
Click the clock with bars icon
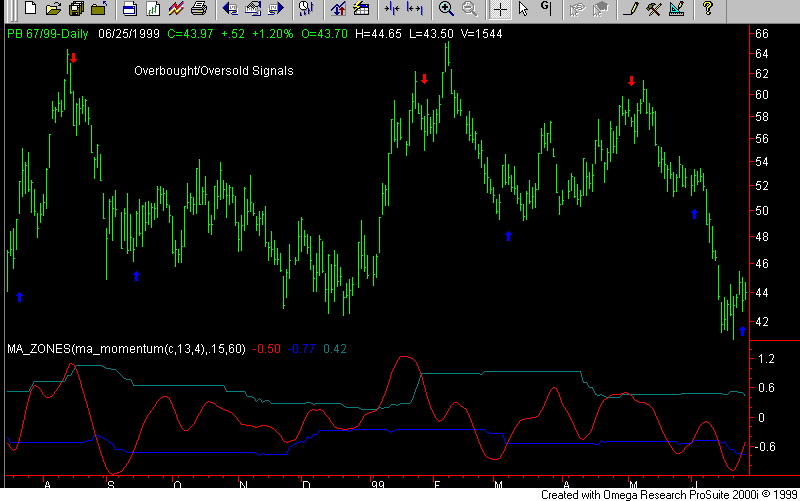306,8
